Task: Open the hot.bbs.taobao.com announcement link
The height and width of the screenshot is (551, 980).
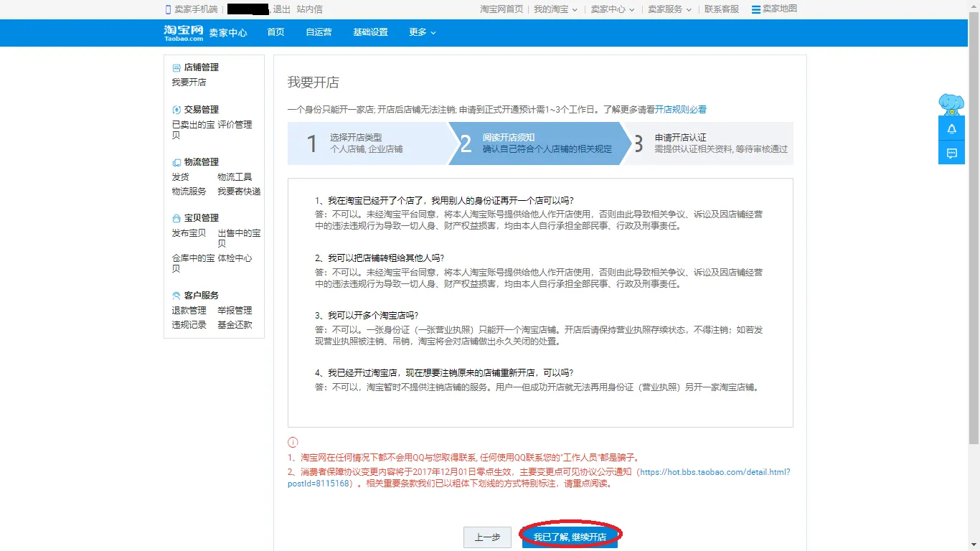Action: pos(539,478)
